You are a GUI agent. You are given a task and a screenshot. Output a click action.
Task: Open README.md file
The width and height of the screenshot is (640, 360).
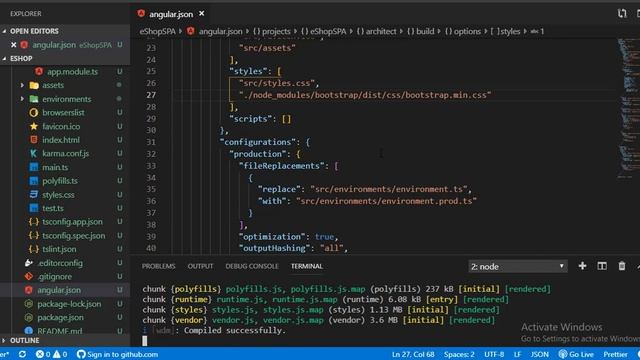point(60,331)
